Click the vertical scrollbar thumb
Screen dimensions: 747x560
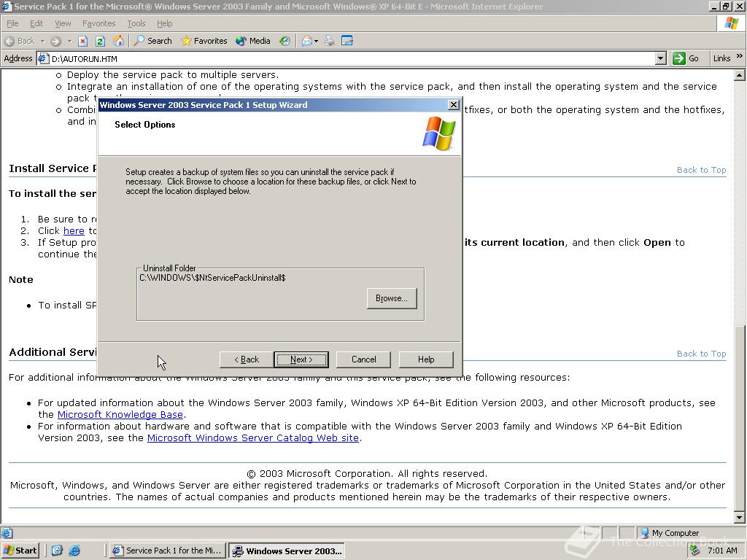pyautogui.click(x=740, y=419)
